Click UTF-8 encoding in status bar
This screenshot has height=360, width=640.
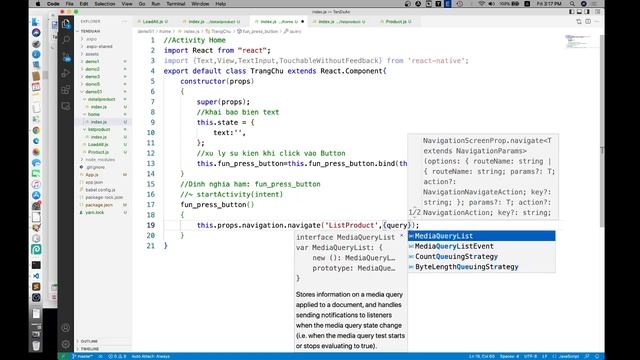pyautogui.click(x=530, y=356)
